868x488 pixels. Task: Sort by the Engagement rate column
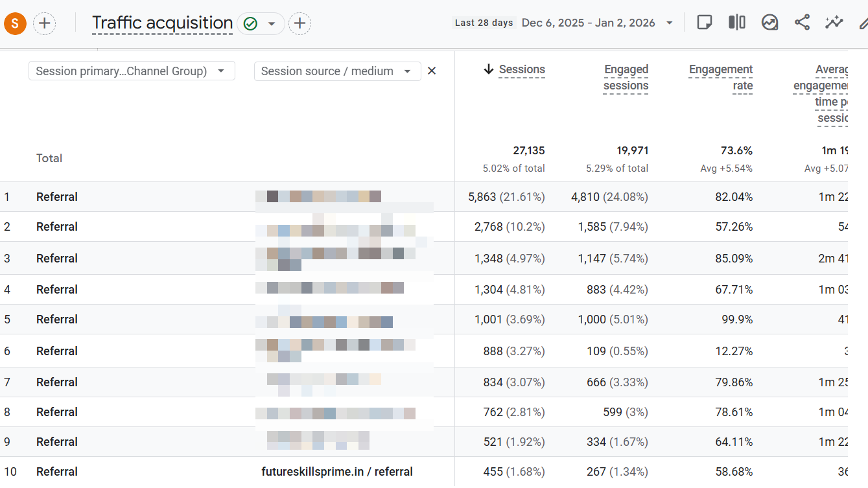click(721, 77)
